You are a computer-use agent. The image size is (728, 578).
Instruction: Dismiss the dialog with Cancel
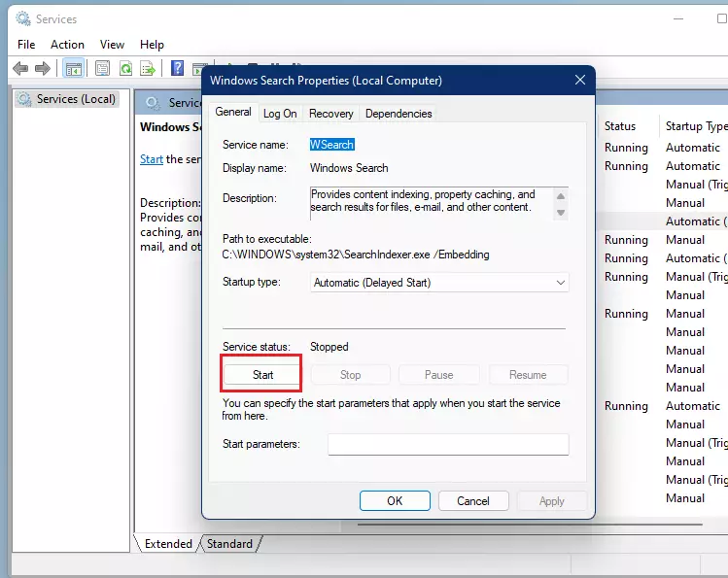(x=473, y=501)
